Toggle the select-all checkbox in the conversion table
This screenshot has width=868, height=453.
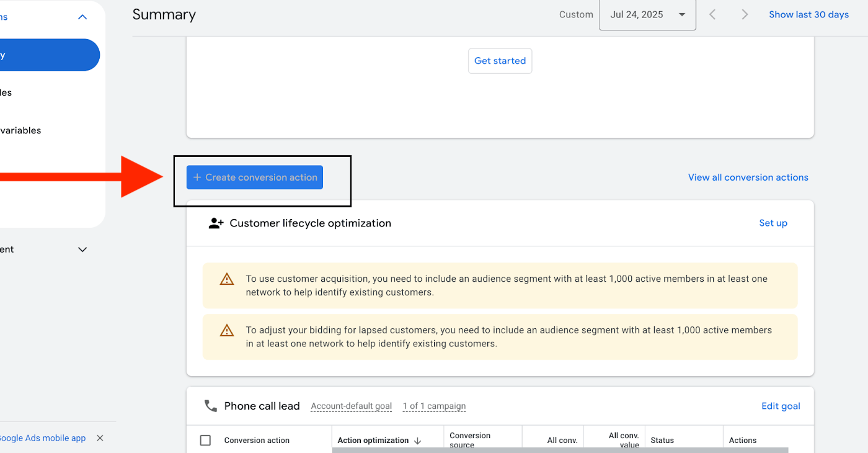point(205,440)
